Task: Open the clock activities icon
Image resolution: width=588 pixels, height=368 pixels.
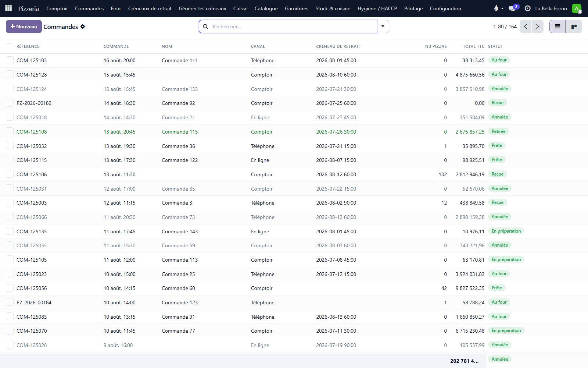Action: [x=527, y=8]
